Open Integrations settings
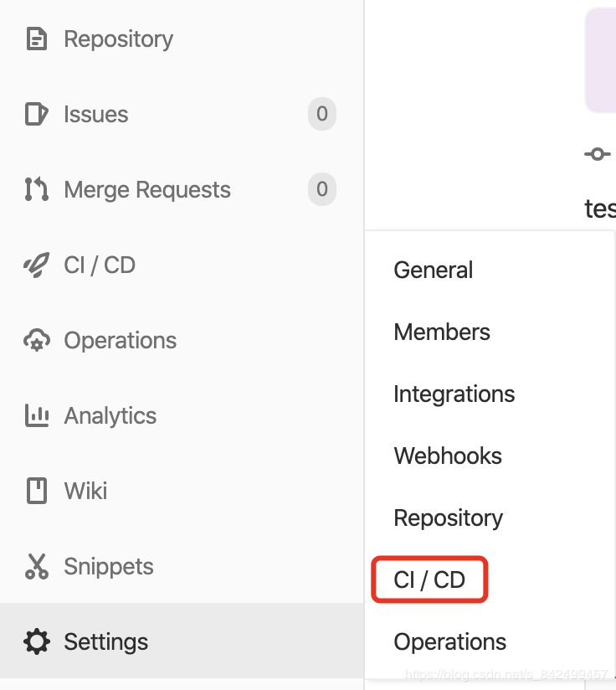The height and width of the screenshot is (690, 616). click(454, 394)
